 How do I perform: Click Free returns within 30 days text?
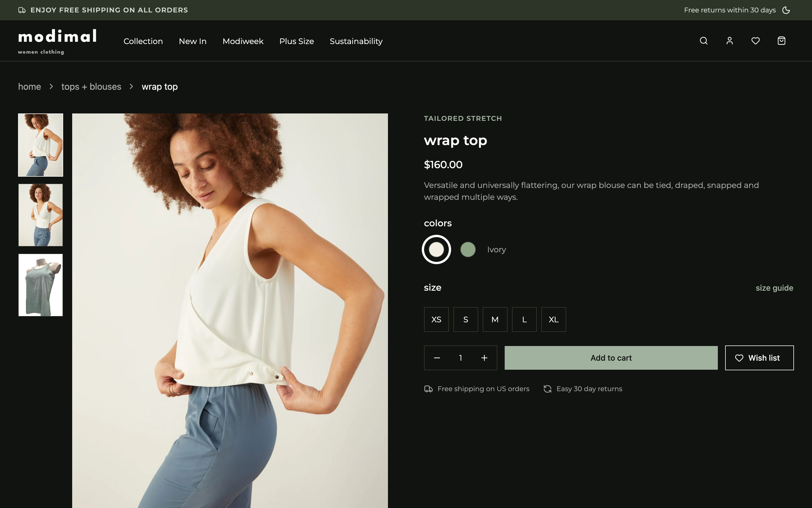coord(730,10)
